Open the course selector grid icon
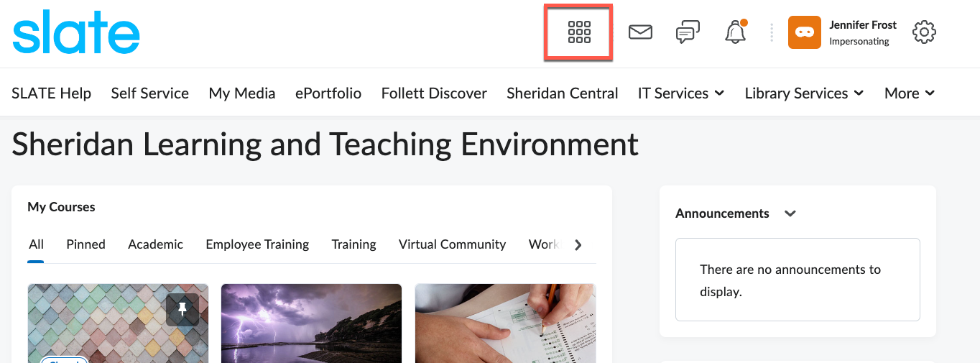The width and height of the screenshot is (980, 363). coord(578,32)
